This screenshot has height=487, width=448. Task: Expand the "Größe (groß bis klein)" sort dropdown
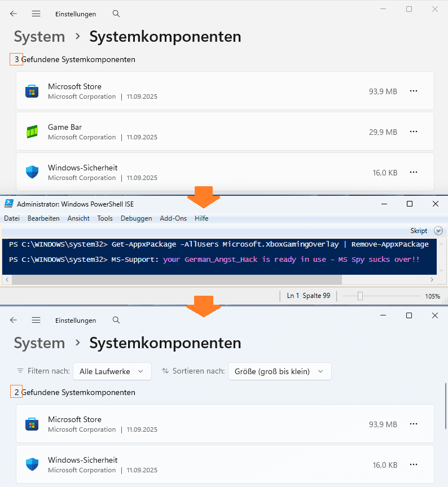point(279,371)
